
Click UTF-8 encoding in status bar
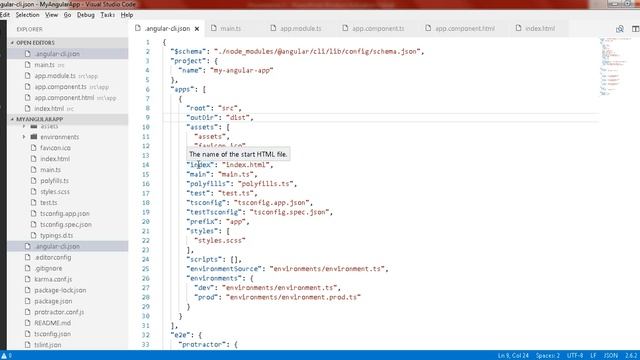575,356
